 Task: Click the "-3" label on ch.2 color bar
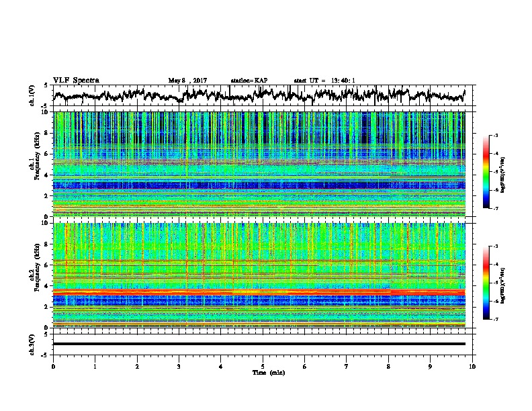pyautogui.click(x=496, y=246)
